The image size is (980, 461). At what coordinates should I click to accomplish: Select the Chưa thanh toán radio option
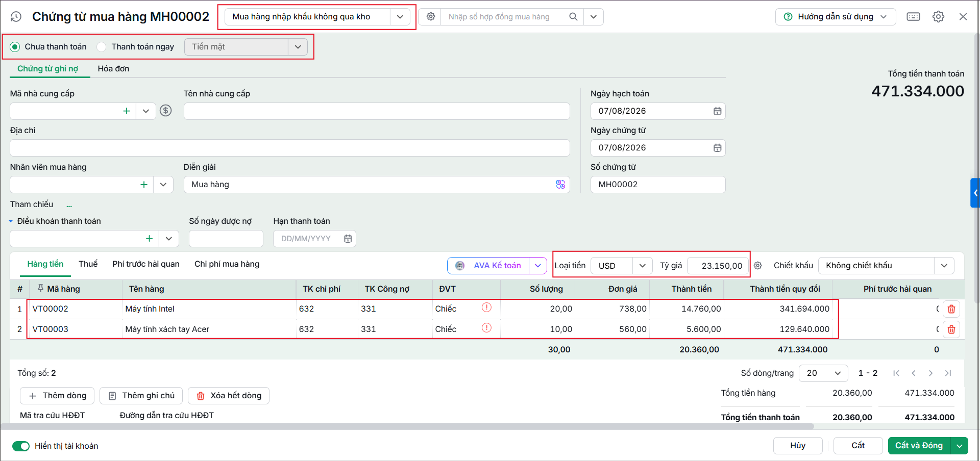[15, 47]
